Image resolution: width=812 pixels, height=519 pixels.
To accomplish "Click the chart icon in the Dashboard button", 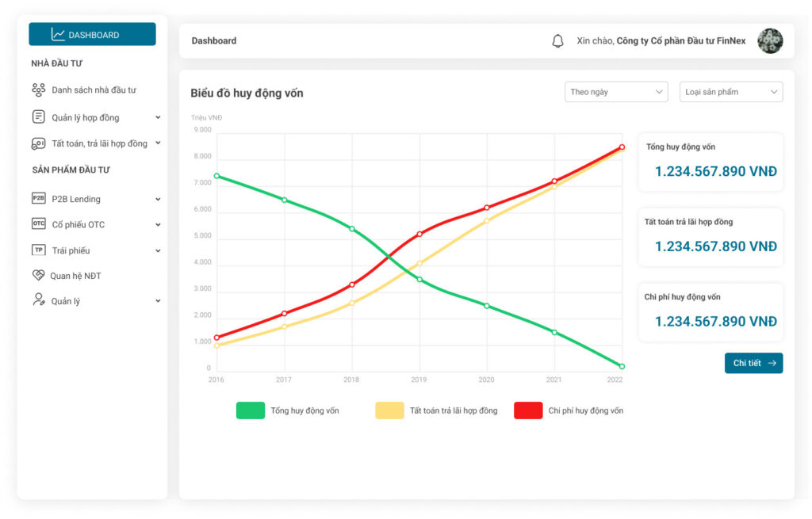I will (58, 35).
